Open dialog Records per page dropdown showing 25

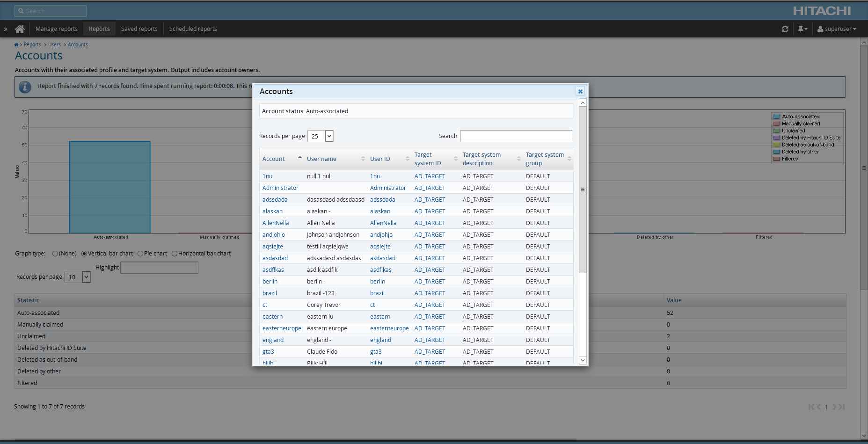coord(320,136)
